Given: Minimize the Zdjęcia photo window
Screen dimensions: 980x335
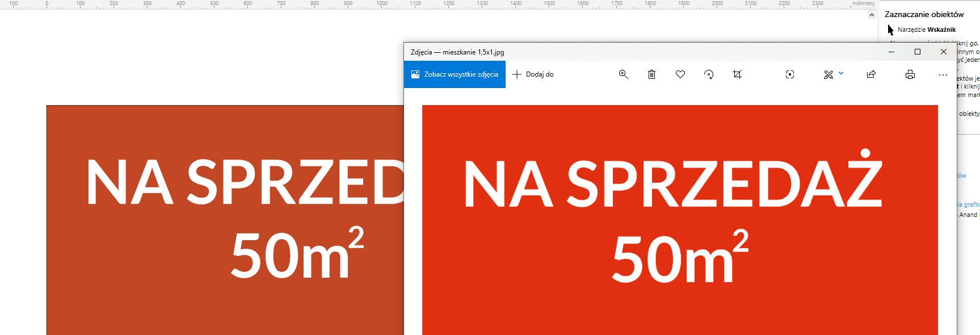Looking at the screenshot, I should 891,52.
